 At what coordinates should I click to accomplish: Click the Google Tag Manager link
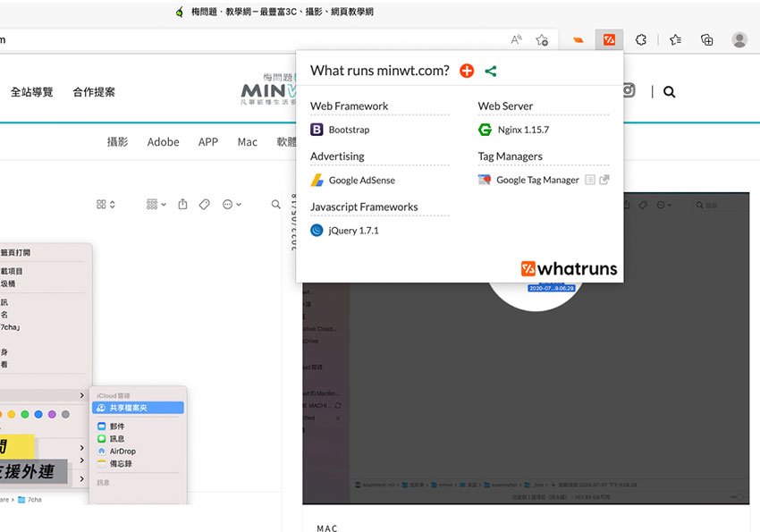coord(537,180)
